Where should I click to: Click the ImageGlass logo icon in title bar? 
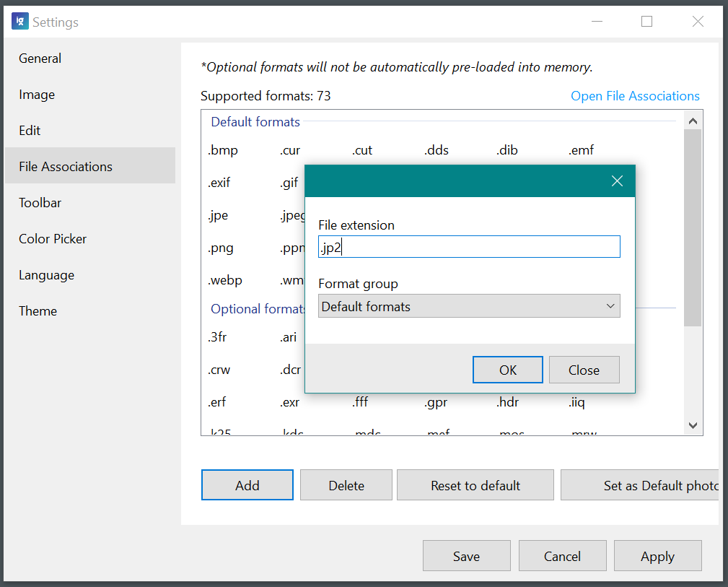(x=19, y=21)
